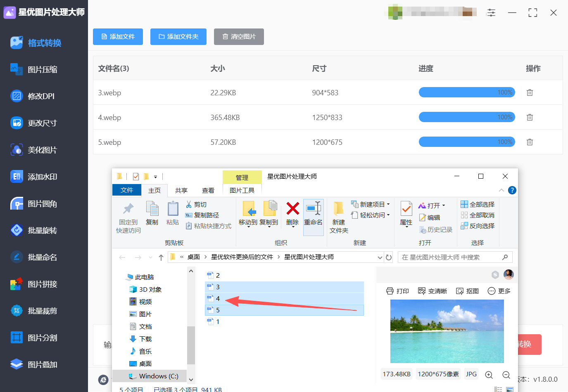
Task: Go up one folder in Explorer
Action: [161, 257]
